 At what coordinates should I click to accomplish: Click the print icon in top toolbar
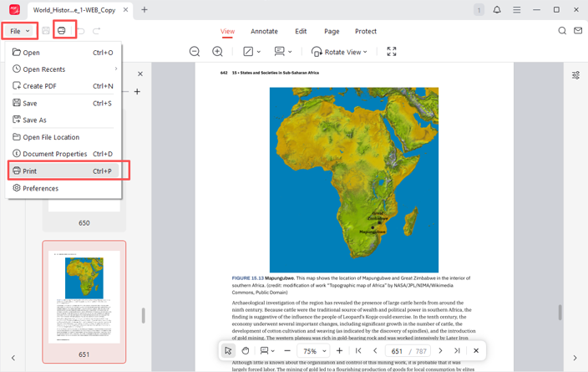61,31
